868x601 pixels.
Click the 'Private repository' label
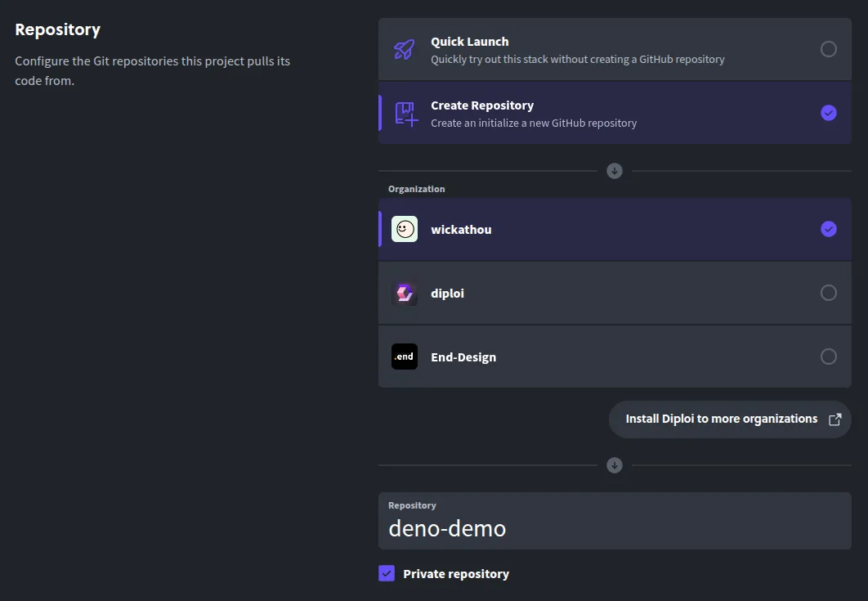pyautogui.click(x=456, y=573)
